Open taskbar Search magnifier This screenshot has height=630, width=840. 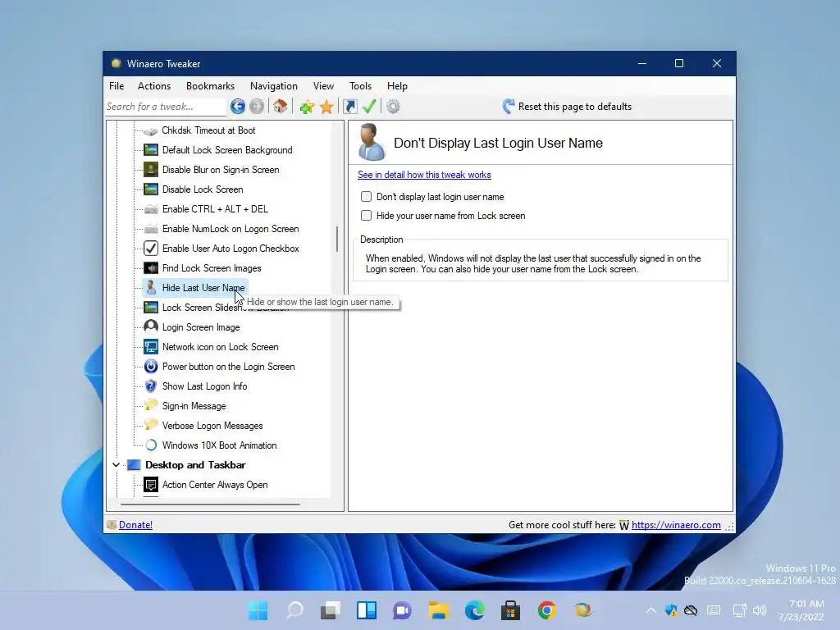click(294, 610)
